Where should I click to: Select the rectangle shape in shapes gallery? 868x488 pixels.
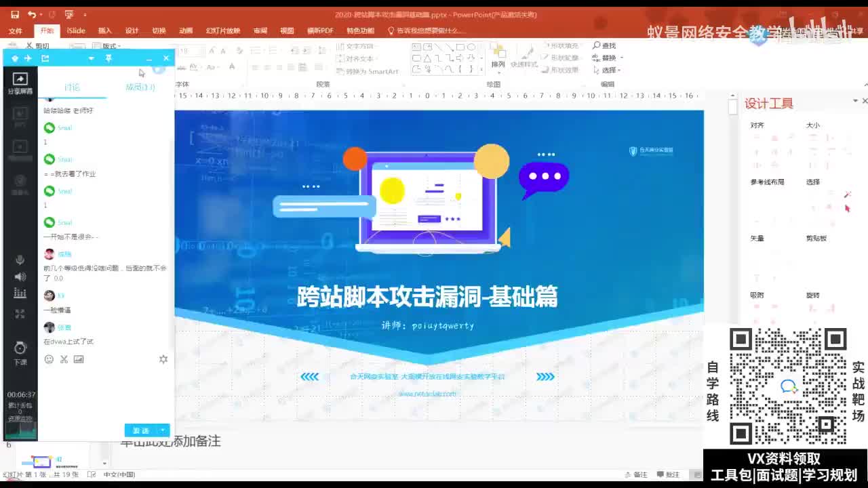[x=460, y=47]
